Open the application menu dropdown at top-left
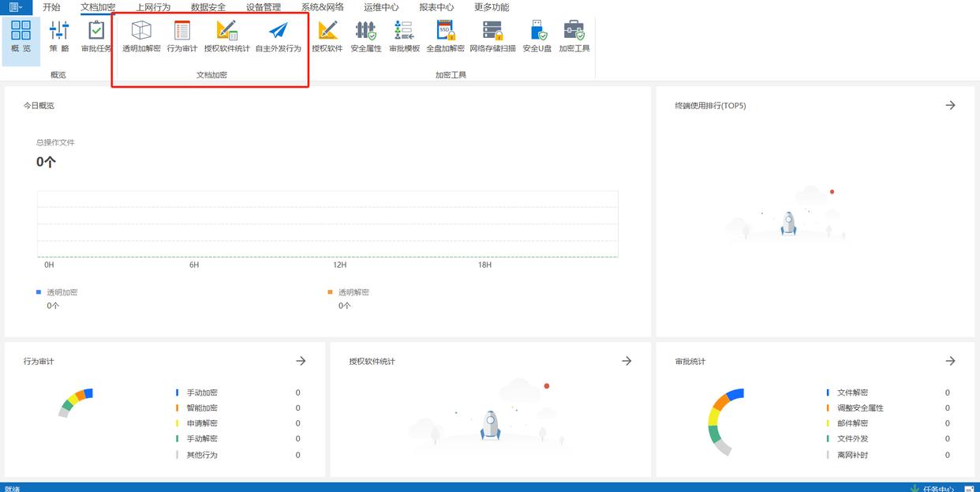The height and width of the screenshot is (492, 980). coord(16,7)
